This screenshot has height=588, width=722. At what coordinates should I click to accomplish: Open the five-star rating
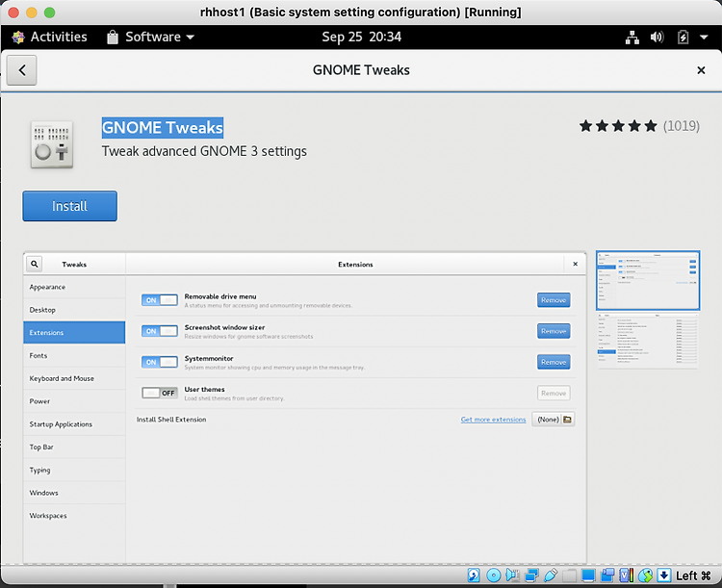point(618,126)
